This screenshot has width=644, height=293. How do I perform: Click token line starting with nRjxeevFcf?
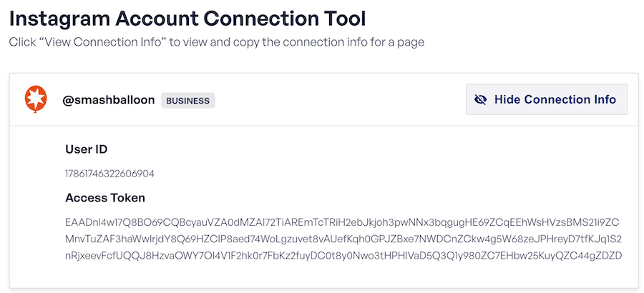[x=343, y=256]
